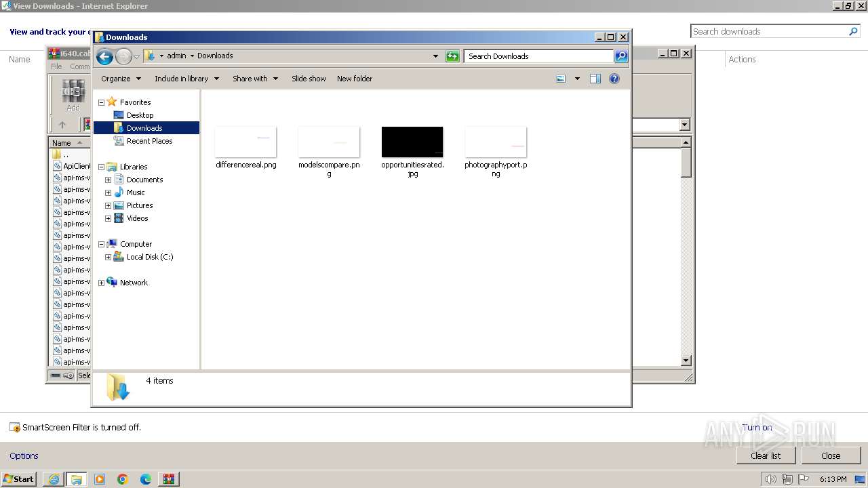Launch Windows Media Player from taskbar

coord(100,479)
